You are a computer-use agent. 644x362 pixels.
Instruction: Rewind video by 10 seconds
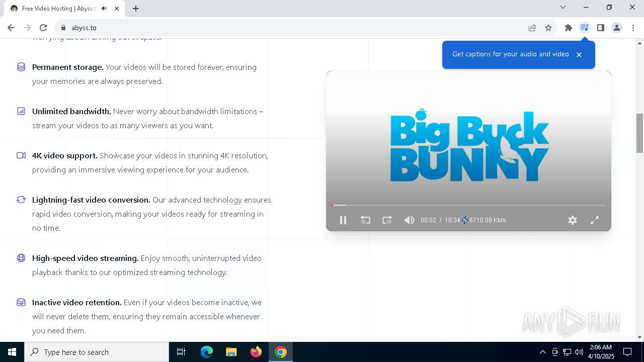[x=365, y=220]
